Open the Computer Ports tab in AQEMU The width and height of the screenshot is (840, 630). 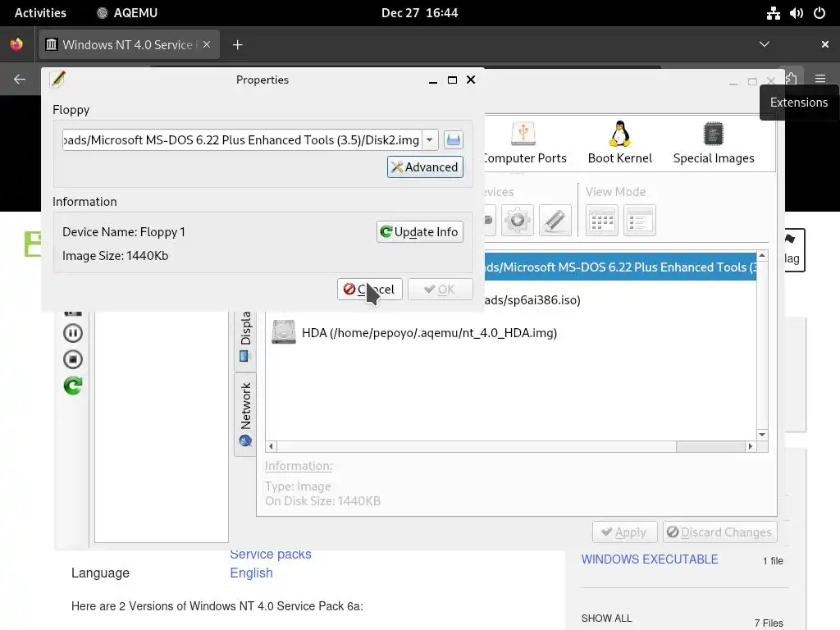click(x=524, y=144)
